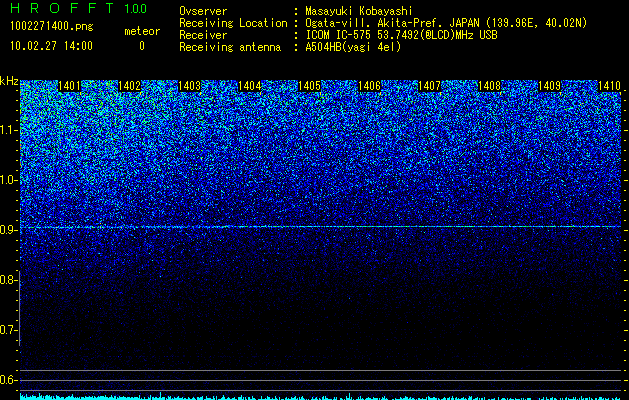Click the 1405 time marker

[x=310, y=86]
